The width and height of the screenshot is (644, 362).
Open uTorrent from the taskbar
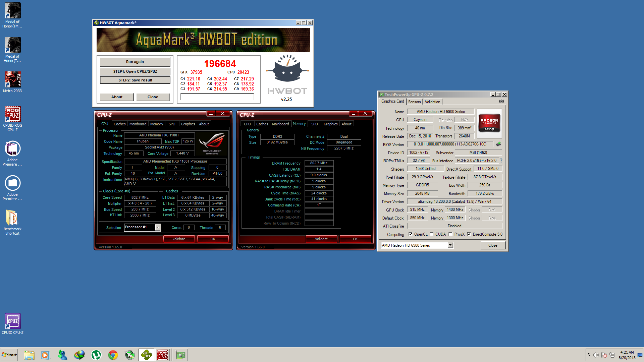[96, 355]
